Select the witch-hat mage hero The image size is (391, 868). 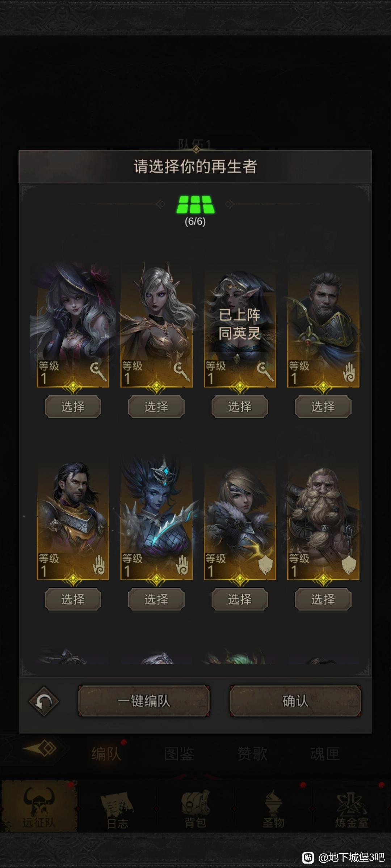pos(73,407)
